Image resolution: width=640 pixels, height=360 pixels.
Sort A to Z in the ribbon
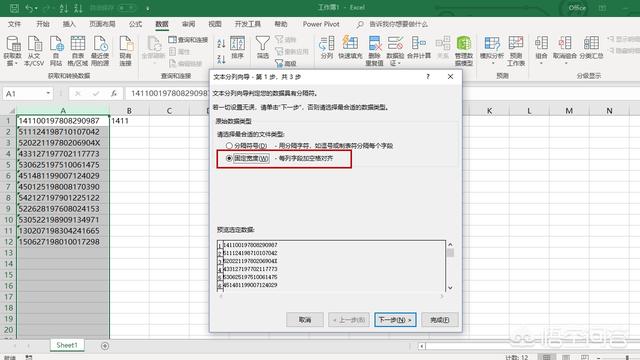point(221,43)
